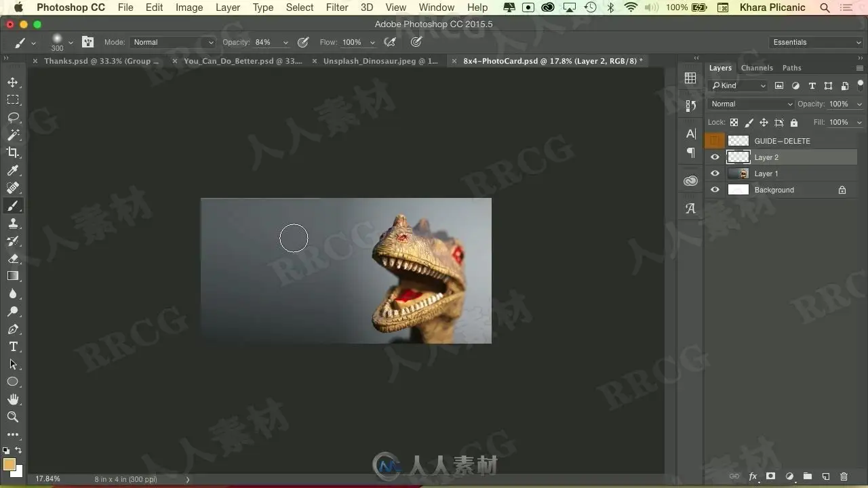
Task: Open the Brush panel toggle icon
Action: tap(87, 42)
